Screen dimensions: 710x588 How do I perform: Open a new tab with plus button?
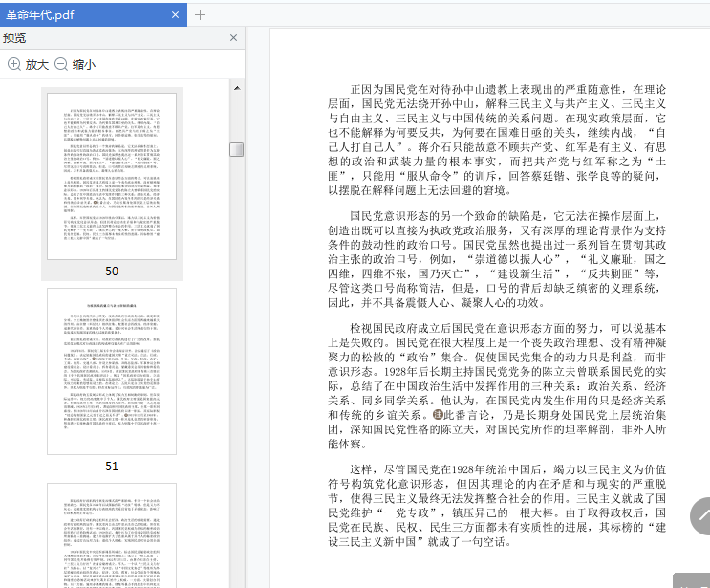pyautogui.click(x=200, y=15)
